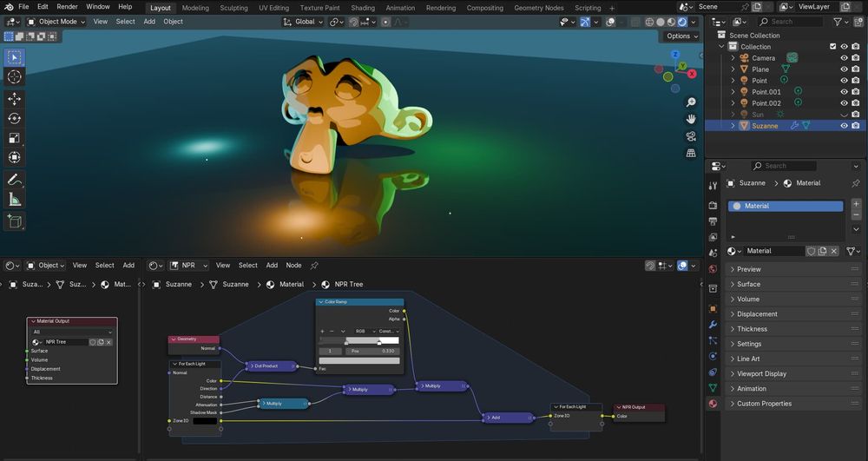Image resolution: width=868 pixels, height=461 pixels.
Task: Activate the Scale tool
Action: 15,138
